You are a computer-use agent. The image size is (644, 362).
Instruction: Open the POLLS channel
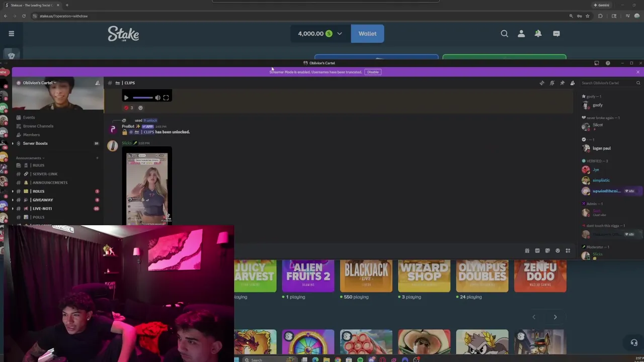38,217
